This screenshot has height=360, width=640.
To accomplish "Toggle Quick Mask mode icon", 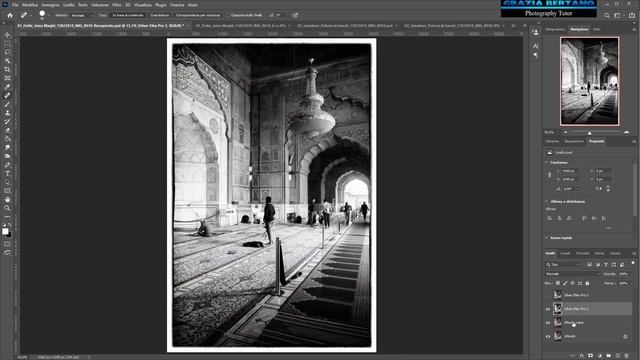I will tap(7, 244).
